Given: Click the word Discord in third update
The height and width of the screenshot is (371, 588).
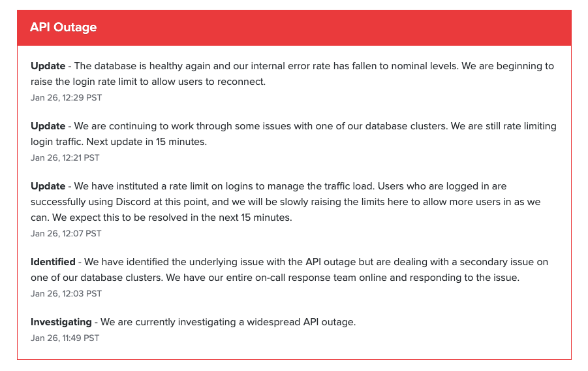Looking at the screenshot, I should [133, 202].
